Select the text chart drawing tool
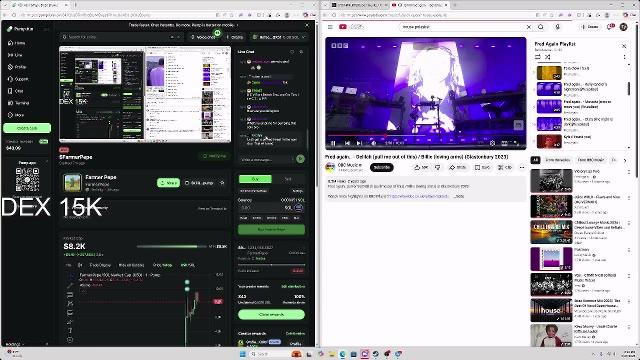This screenshot has width=640, height=360. pyautogui.click(x=70, y=331)
